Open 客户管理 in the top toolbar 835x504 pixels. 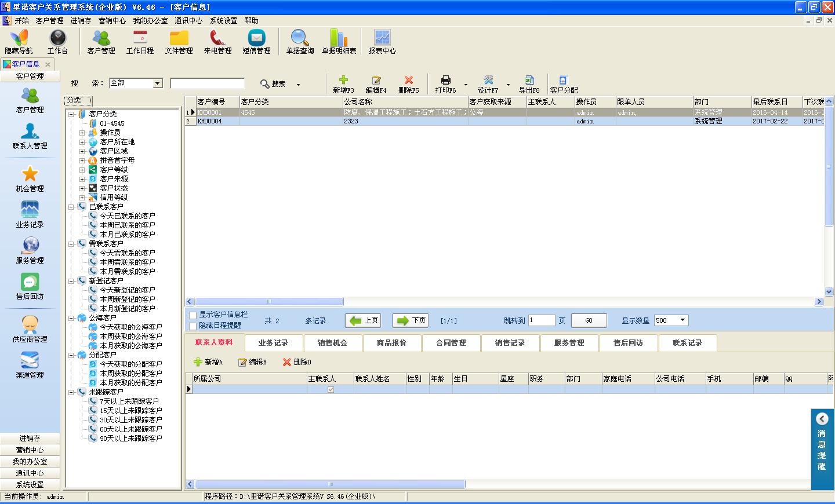(101, 42)
